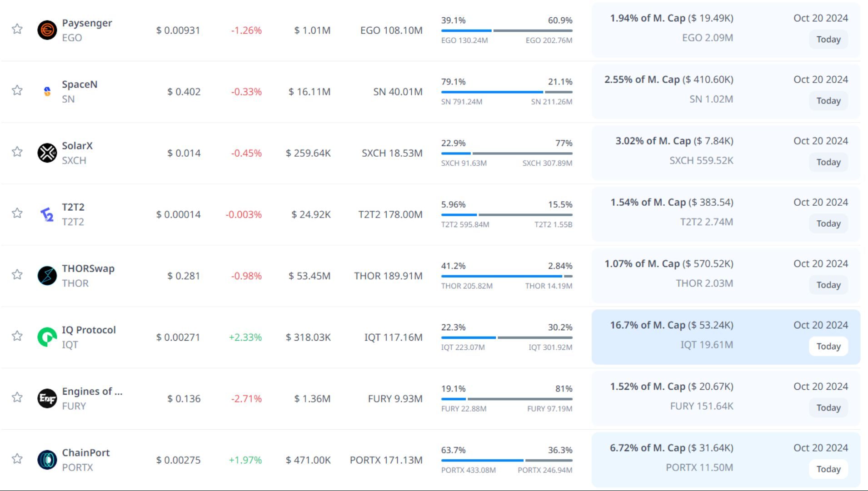This screenshot has height=491, width=868.
Task: Click the THORSwap coin logo
Action: coord(47,276)
